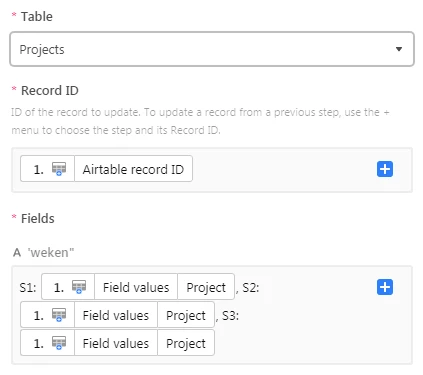Screen dimensions: 423x375
Task: Click inside the Record ID input box
Action: 212,170
